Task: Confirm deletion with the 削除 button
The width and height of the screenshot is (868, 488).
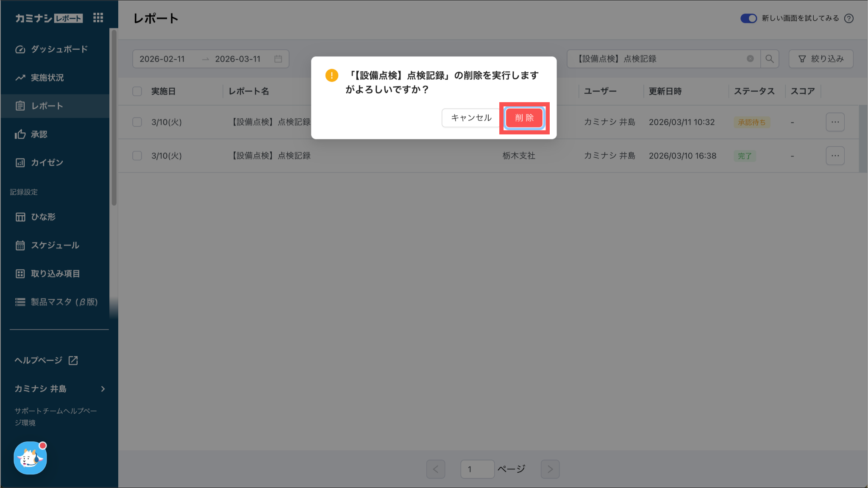Action: click(524, 118)
